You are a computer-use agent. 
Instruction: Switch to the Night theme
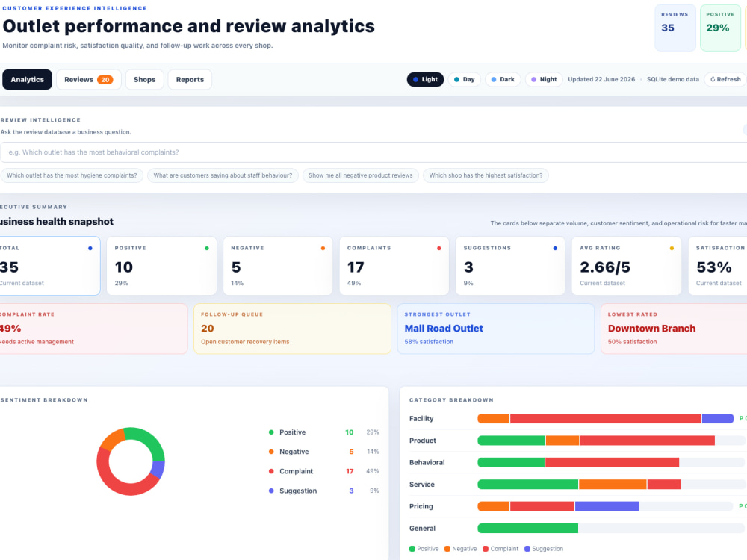(x=544, y=80)
